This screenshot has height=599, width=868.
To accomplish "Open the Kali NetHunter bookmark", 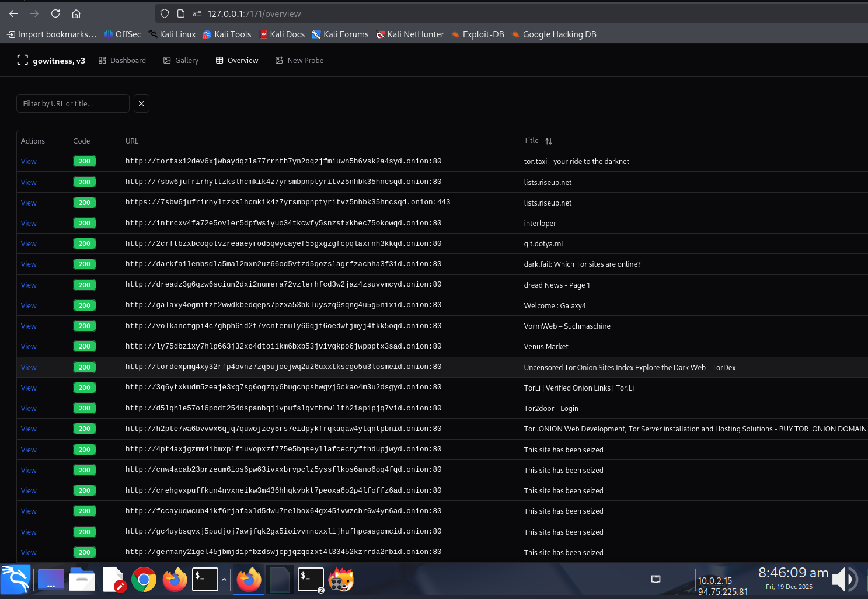I will tap(410, 34).
